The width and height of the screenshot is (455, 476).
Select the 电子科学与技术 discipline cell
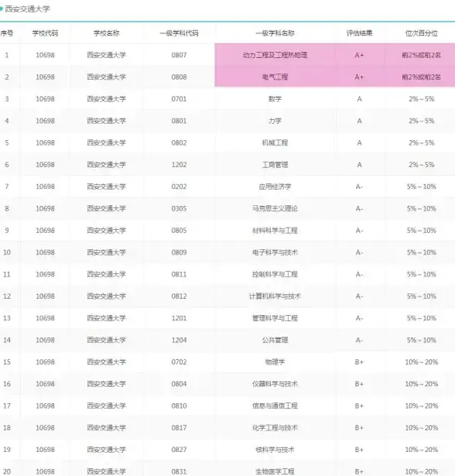pyautogui.click(x=275, y=252)
